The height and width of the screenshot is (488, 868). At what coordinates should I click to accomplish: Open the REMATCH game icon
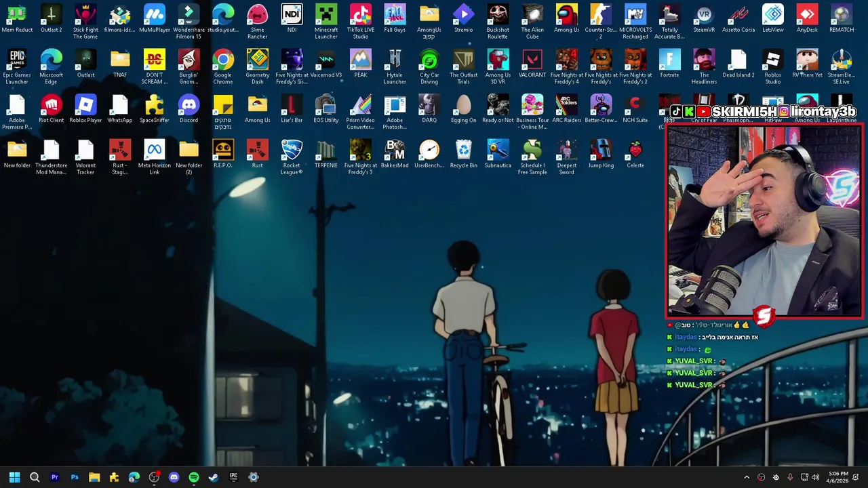click(x=842, y=19)
